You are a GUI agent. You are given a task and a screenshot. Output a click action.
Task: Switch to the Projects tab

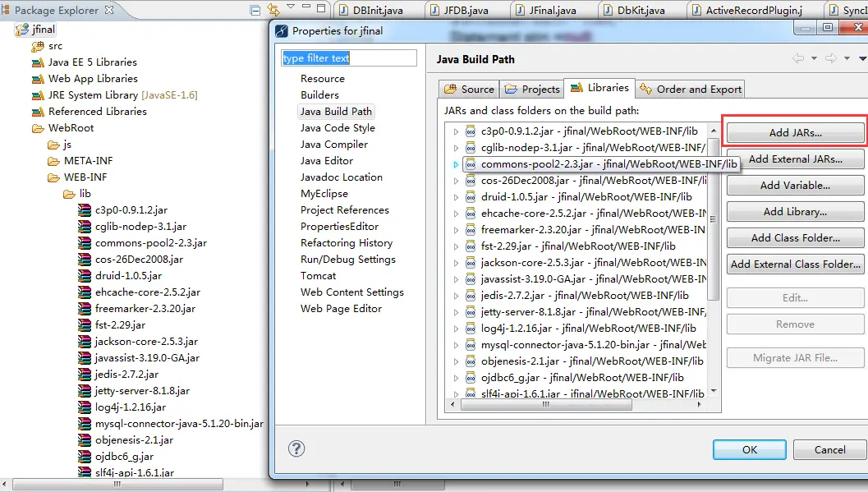pos(532,89)
